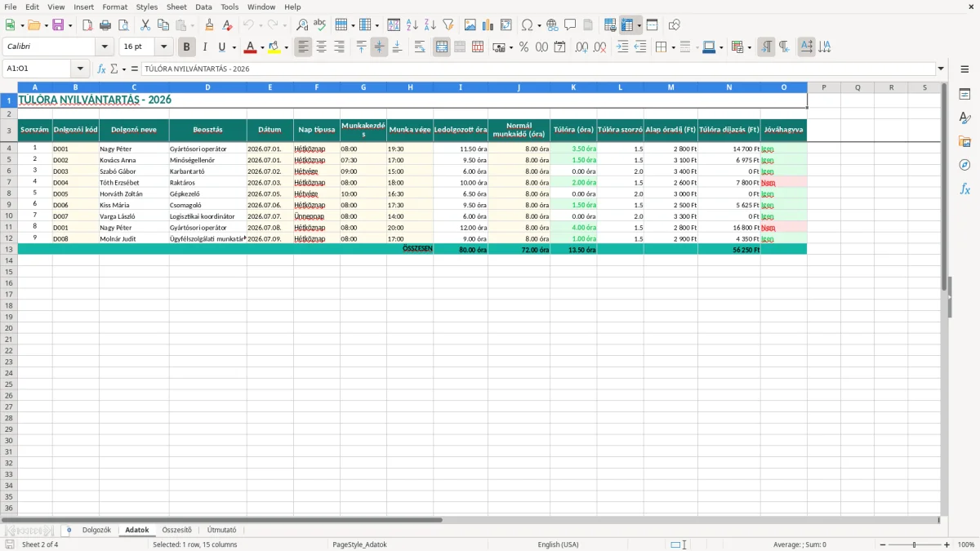Insert a comment bubble
The width and height of the screenshot is (980, 551).
tap(570, 25)
